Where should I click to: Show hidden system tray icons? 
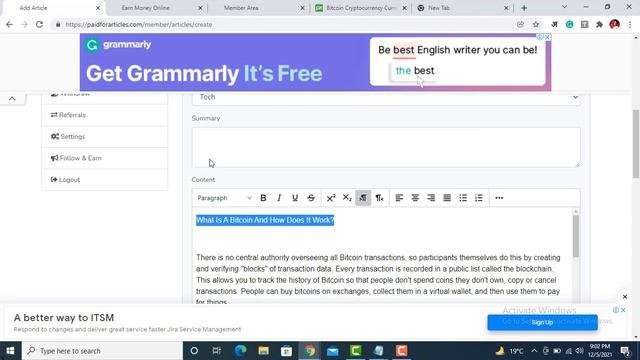(534, 351)
